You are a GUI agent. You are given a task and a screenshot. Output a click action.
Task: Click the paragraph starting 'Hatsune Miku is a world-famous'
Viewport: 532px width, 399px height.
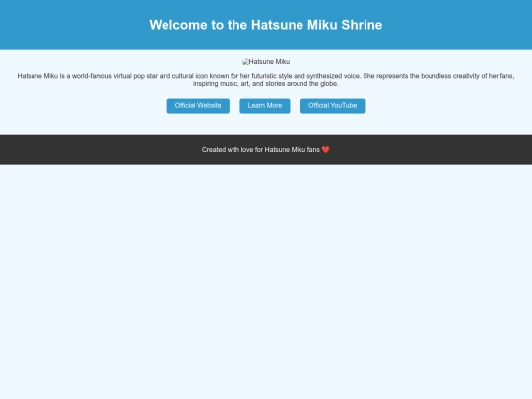266,80
